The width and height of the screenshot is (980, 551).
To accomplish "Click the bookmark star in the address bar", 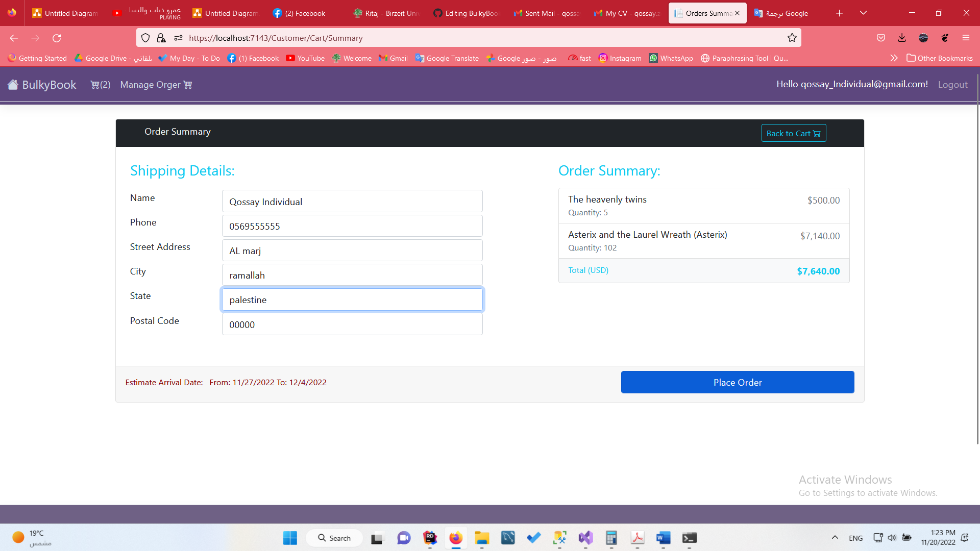I will (x=792, y=37).
